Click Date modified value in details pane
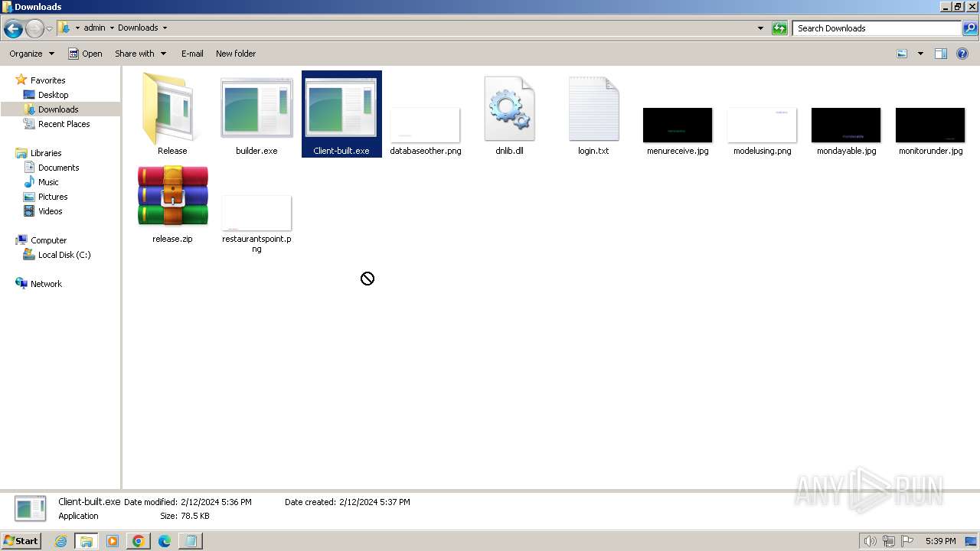This screenshot has width=980, height=551. [x=216, y=502]
